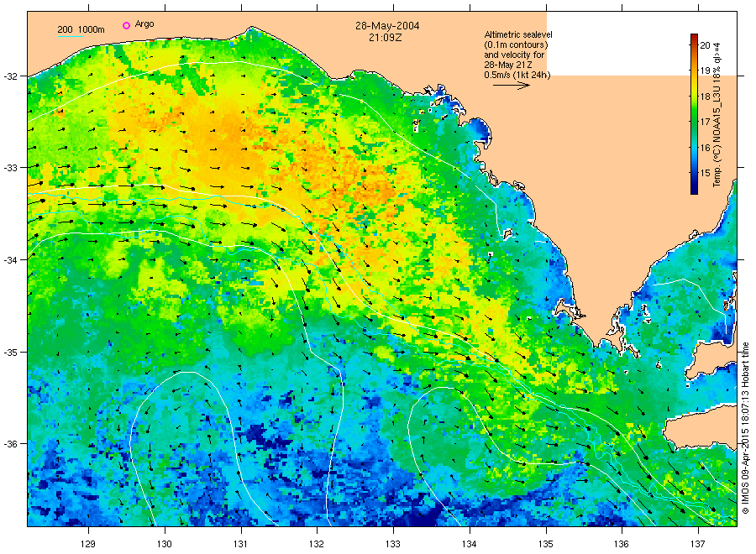Click the 0.5m/s velocity scale arrow
Image resolution: width=756 pixels, height=554 pixels.
(511, 86)
